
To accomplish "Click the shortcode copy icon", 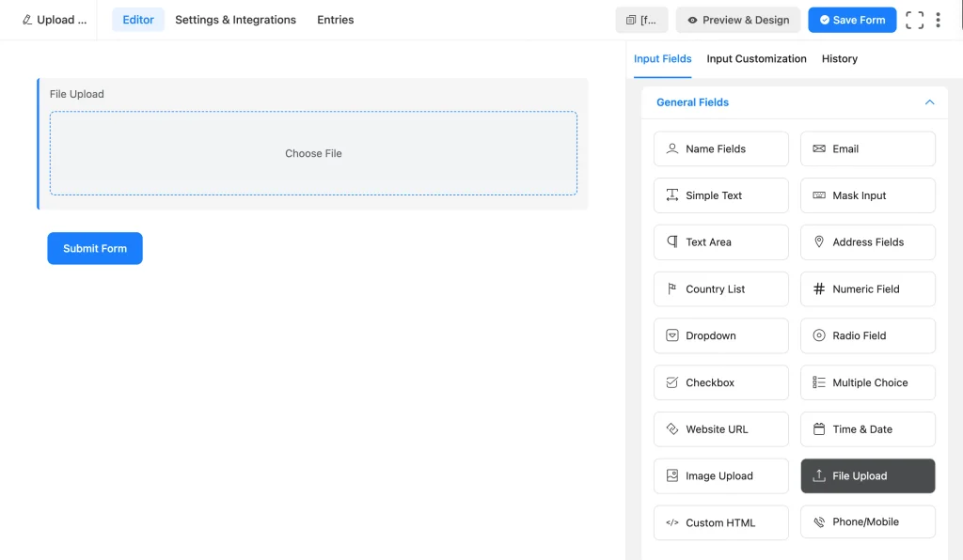I will pyautogui.click(x=631, y=21).
